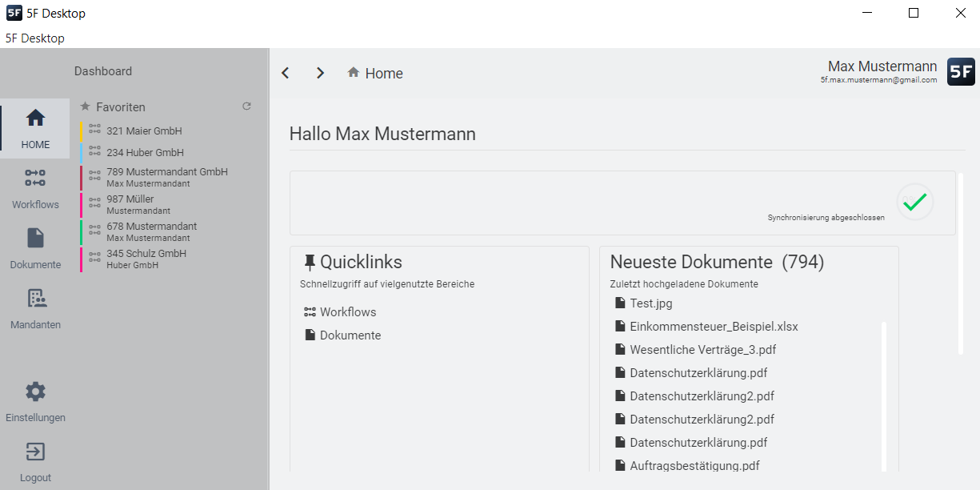Click workflow icon beside Quicklinks Workflows
The width and height of the screenshot is (980, 490).
[x=310, y=312]
